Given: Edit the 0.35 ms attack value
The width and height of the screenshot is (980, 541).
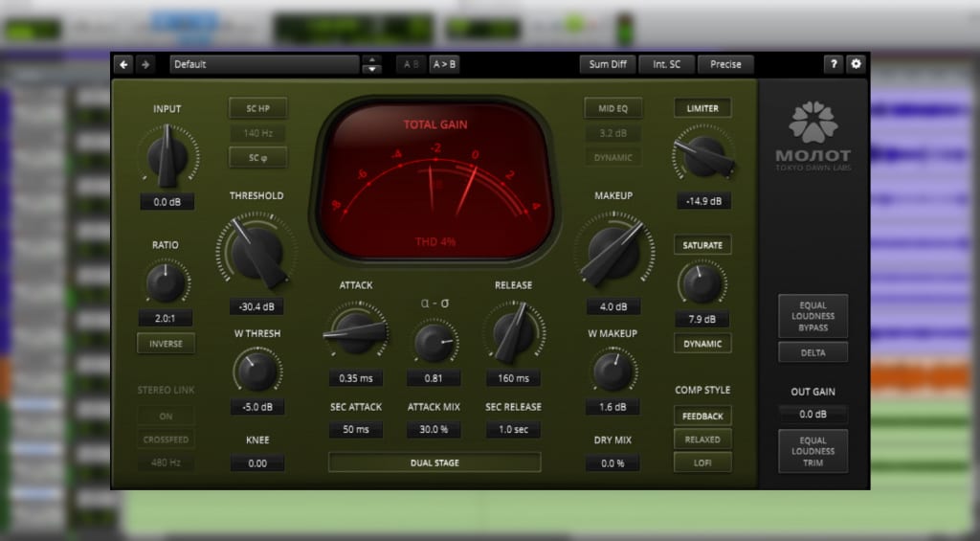Looking at the screenshot, I should (356, 378).
